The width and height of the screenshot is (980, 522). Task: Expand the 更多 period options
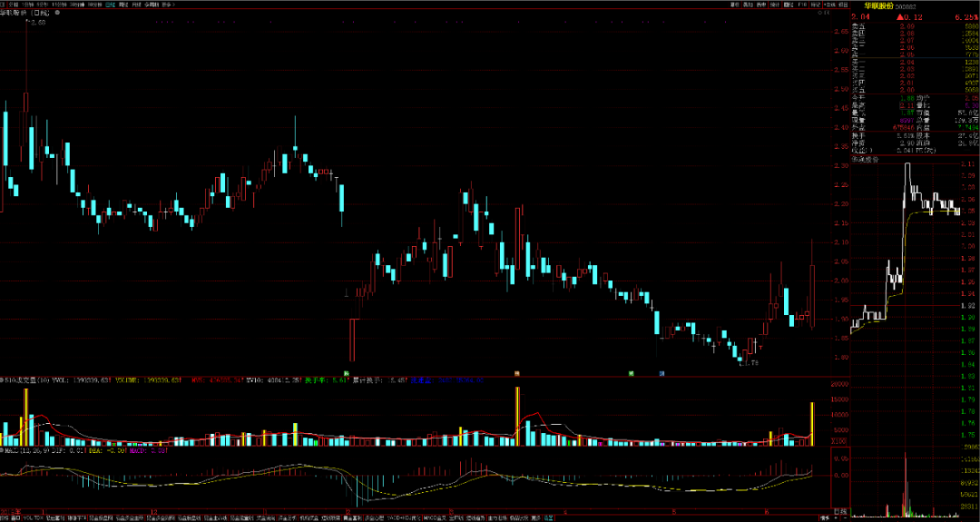coord(168,5)
